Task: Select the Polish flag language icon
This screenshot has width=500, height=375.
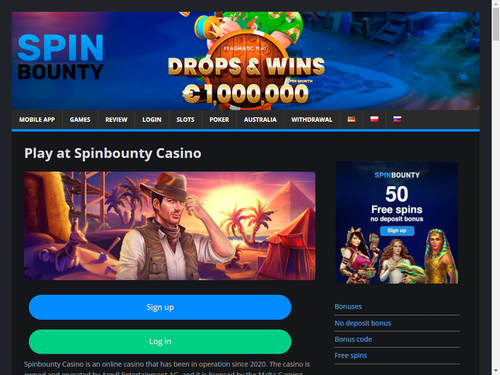Action: tap(374, 119)
